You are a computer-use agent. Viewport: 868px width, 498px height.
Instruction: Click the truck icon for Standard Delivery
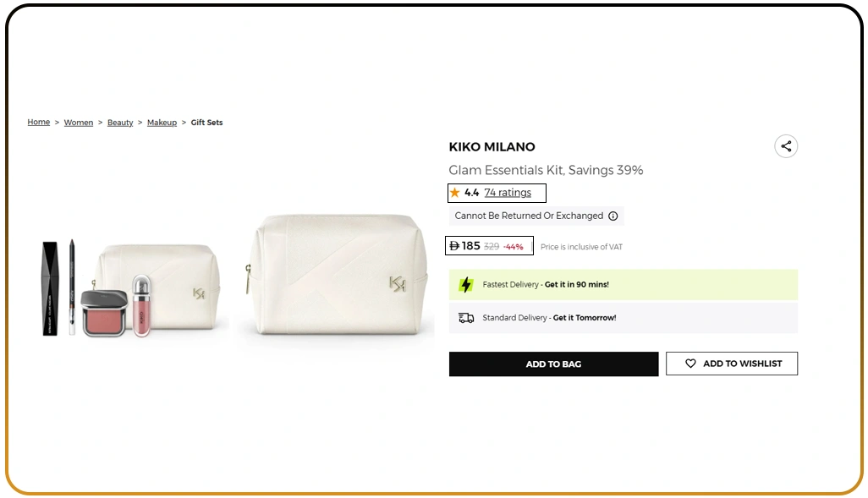[466, 317]
